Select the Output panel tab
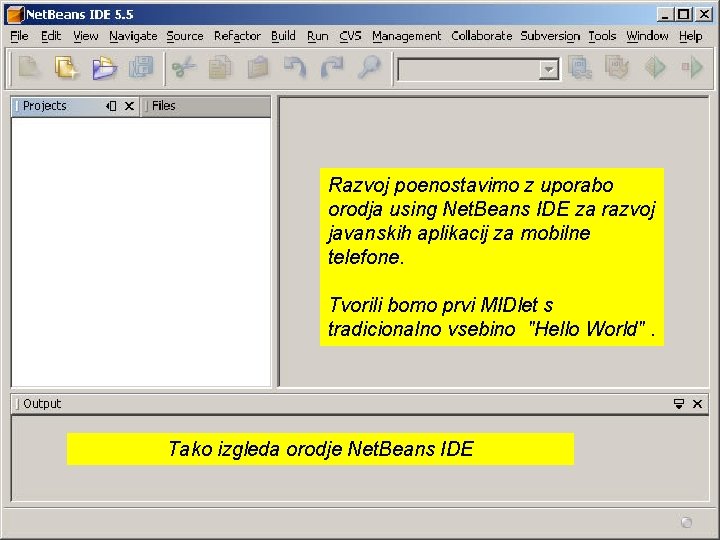This screenshot has width=720, height=540. pyautogui.click(x=42, y=404)
